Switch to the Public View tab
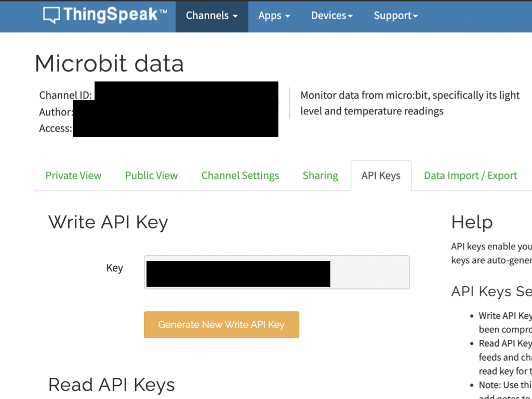Image resolution: width=532 pixels, height=399 pixels. 151,176
